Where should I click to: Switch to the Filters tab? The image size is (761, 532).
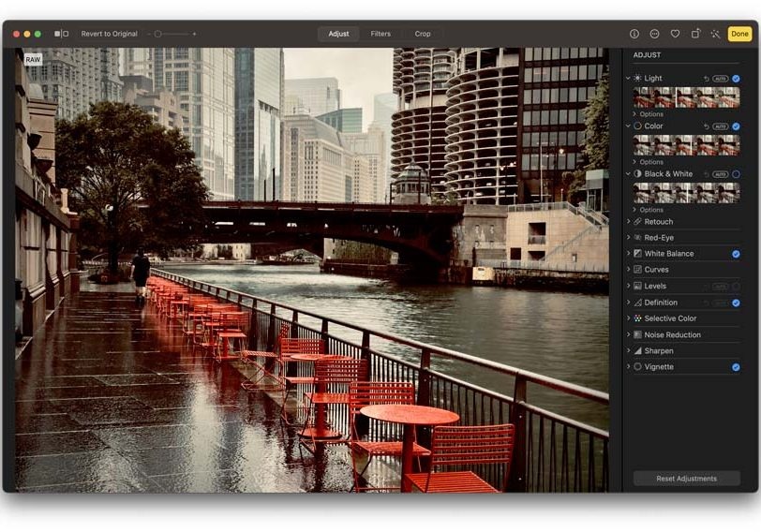click(380, 34)
